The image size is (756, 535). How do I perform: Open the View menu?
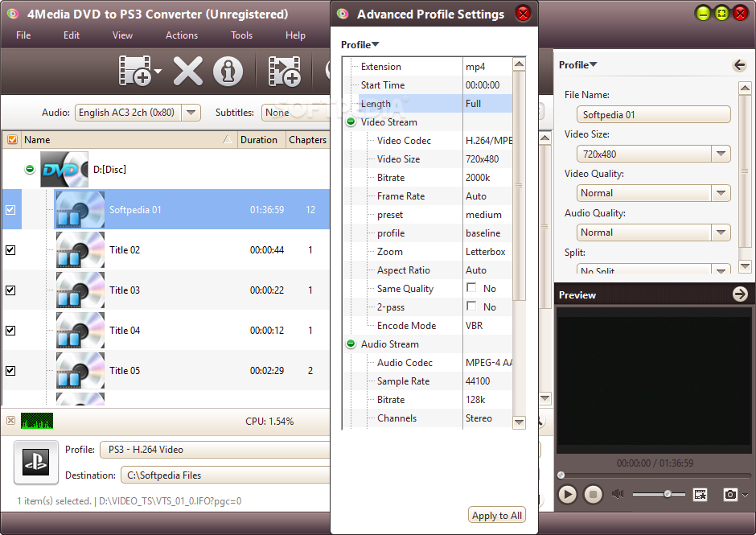pyautogui.click(x=122, y=35)
